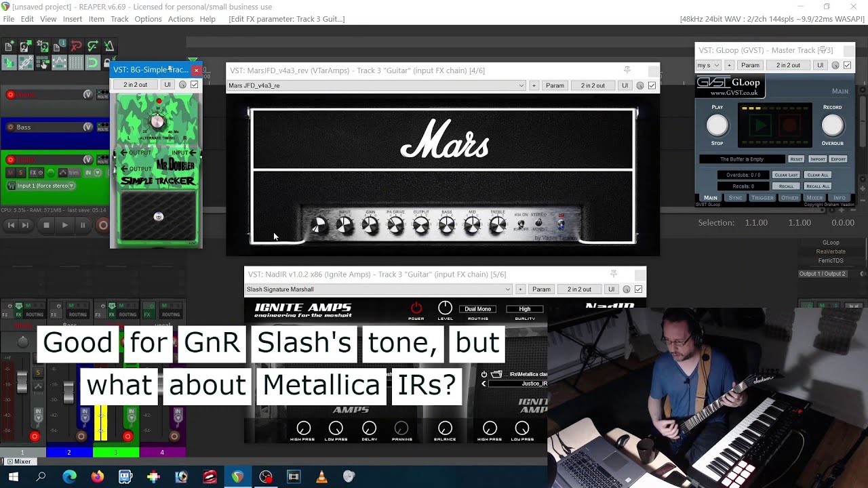Toggle snap magnet icon
This screenshot has height=488, width=868.
click(x=93, y=62)
